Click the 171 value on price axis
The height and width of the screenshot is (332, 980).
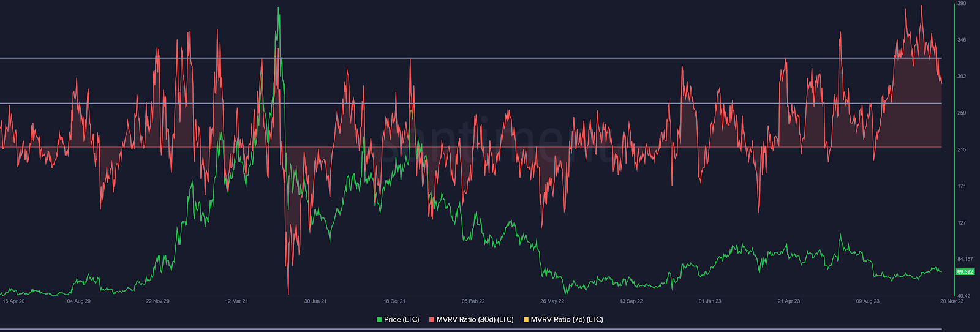(x=962, y=186)
